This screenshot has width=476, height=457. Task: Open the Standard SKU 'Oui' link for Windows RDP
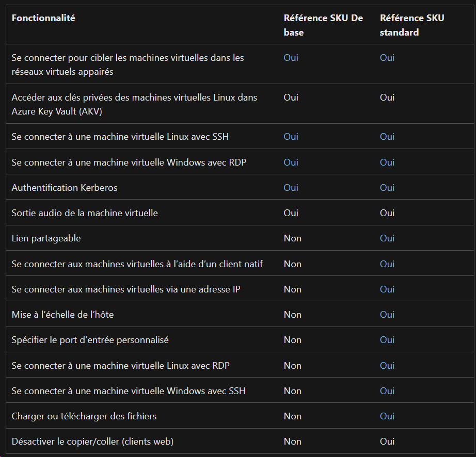[387, 162]
